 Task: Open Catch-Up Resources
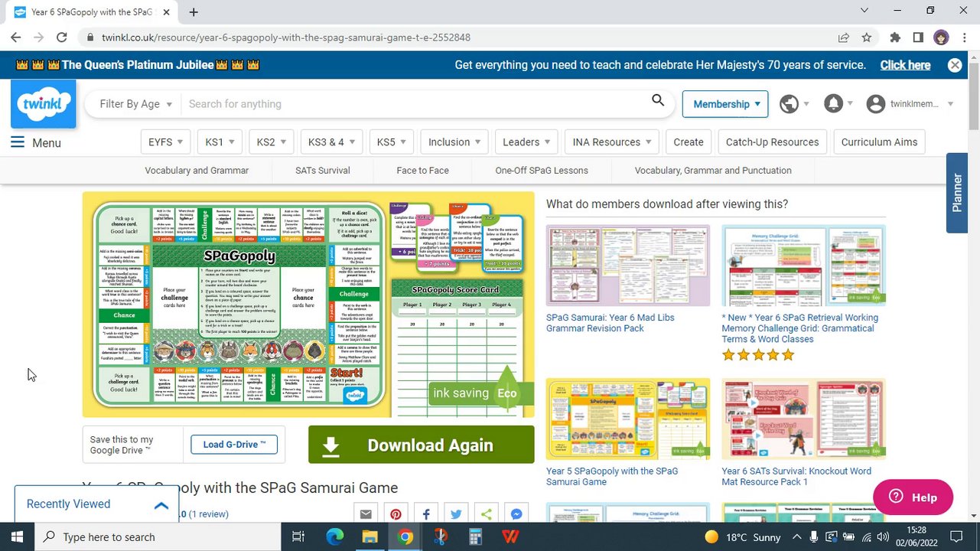[772, 142]
